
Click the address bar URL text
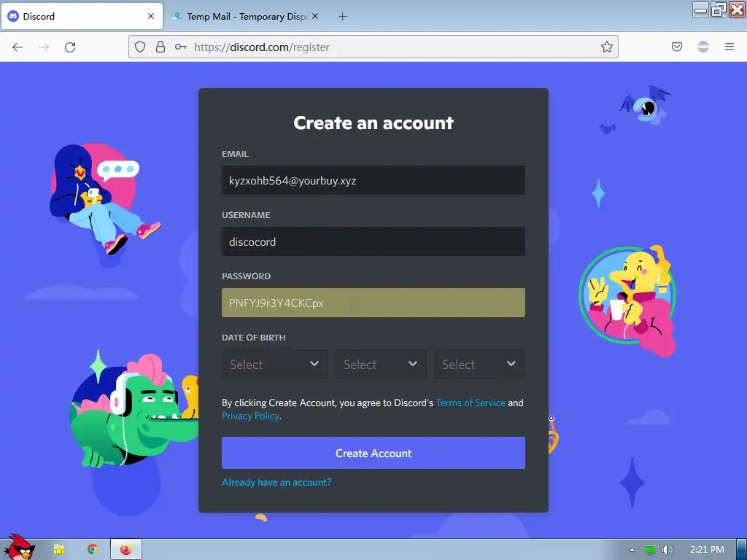(x=262, y=47)
